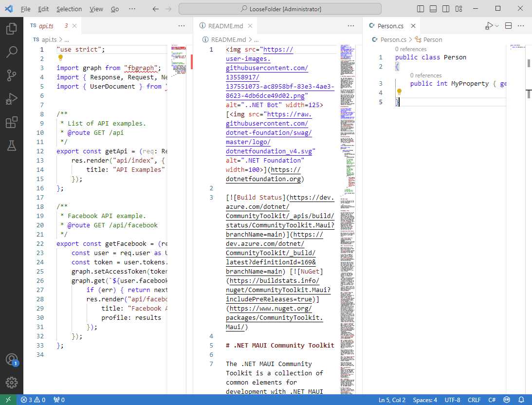This screenshot has height=405, width=532.
Task: Toggle secondary side bar layout icon
Action: (446, 9)
